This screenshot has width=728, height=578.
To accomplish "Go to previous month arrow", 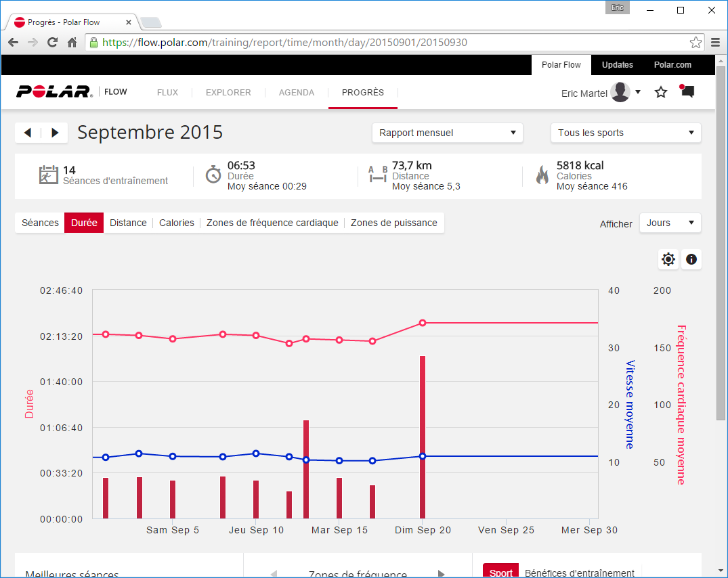I will pyautogui.click(x=28, y=133).
